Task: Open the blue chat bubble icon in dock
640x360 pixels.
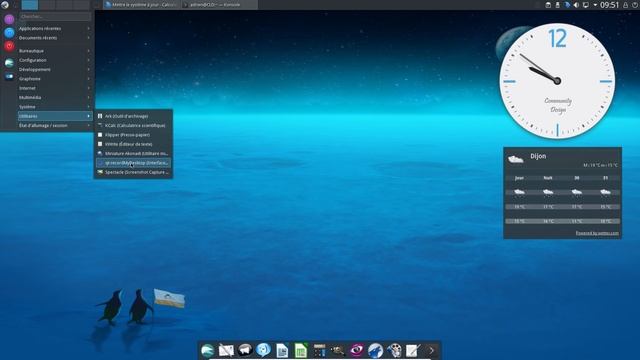Action: [264, 350]
